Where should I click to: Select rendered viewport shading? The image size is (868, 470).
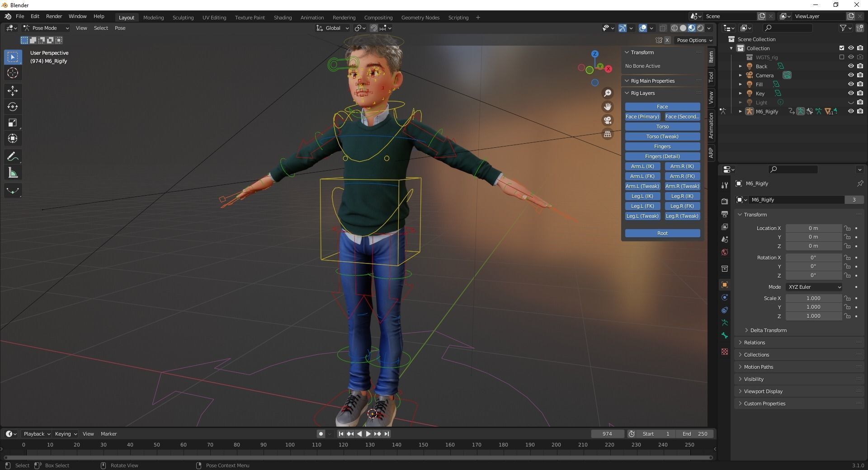pos(700,28)
